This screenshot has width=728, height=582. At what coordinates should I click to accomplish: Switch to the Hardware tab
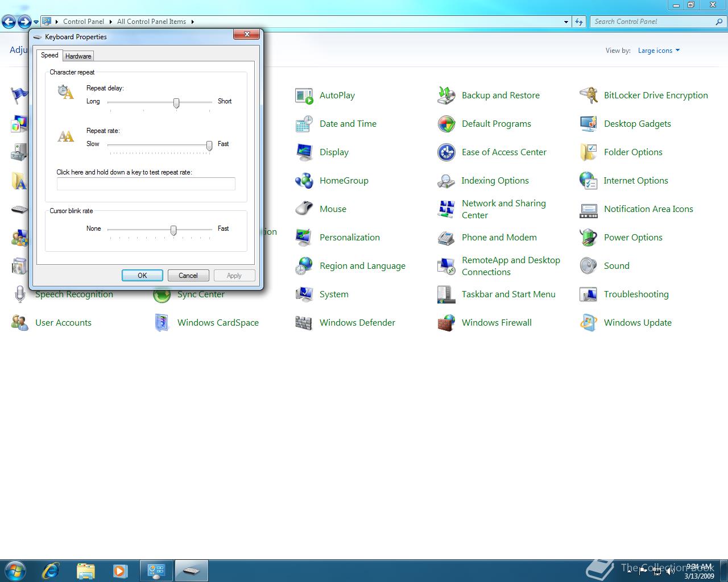tap(78, 56)
